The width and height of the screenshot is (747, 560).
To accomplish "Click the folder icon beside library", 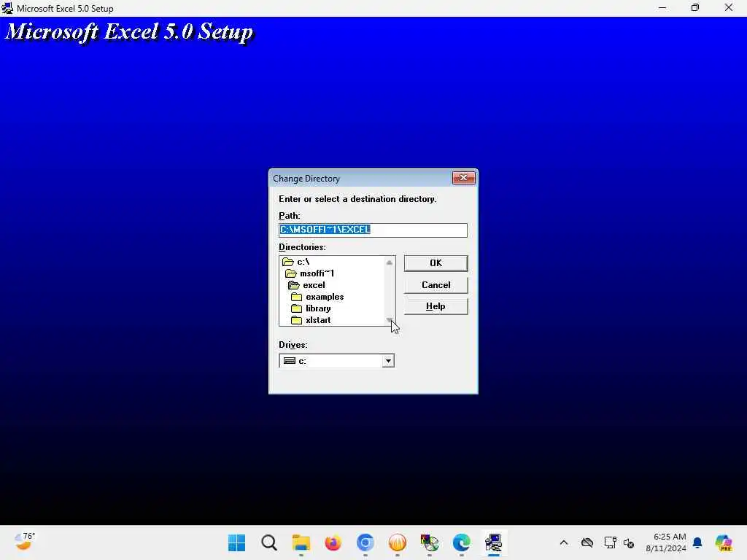I will (x=296, y=308).
